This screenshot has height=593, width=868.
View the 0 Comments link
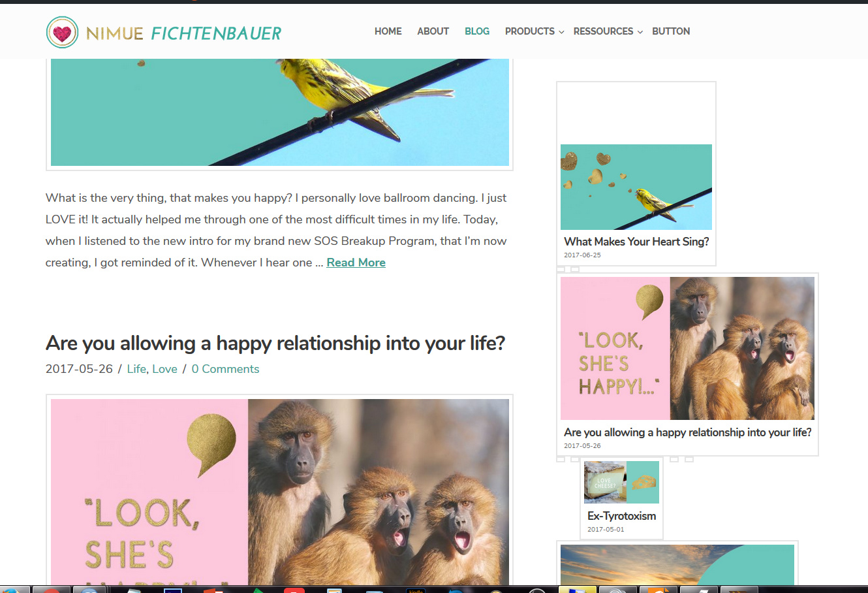tap(225, 369)
